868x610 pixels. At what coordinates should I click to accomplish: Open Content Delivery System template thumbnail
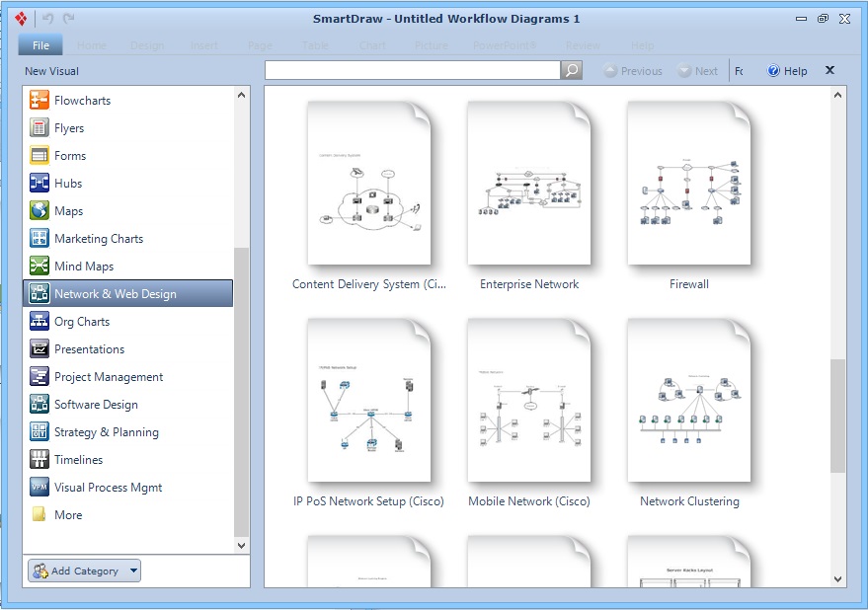[369, 183]
